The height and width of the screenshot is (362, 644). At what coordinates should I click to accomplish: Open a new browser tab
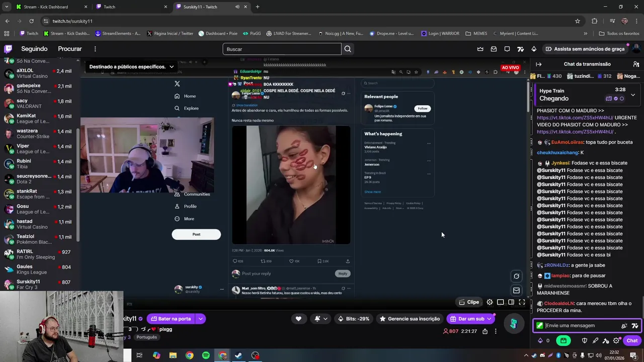[257, 7]
